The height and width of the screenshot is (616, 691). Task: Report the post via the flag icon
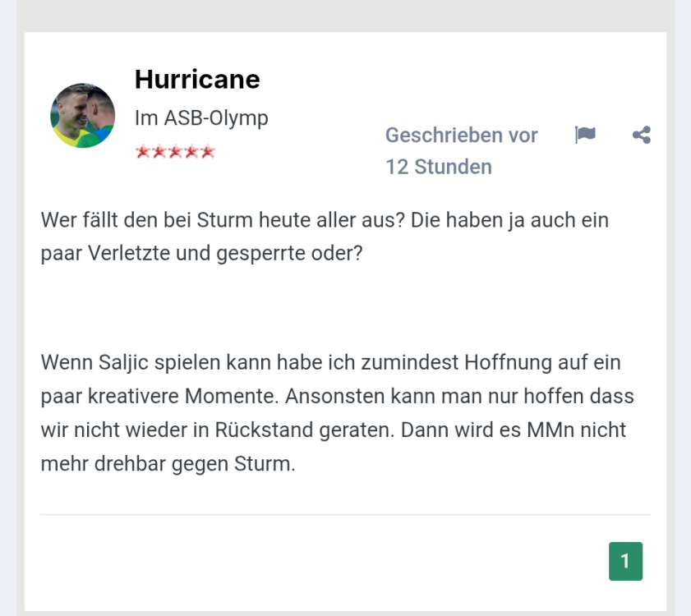pyautogui.click(x=585, y=135)
